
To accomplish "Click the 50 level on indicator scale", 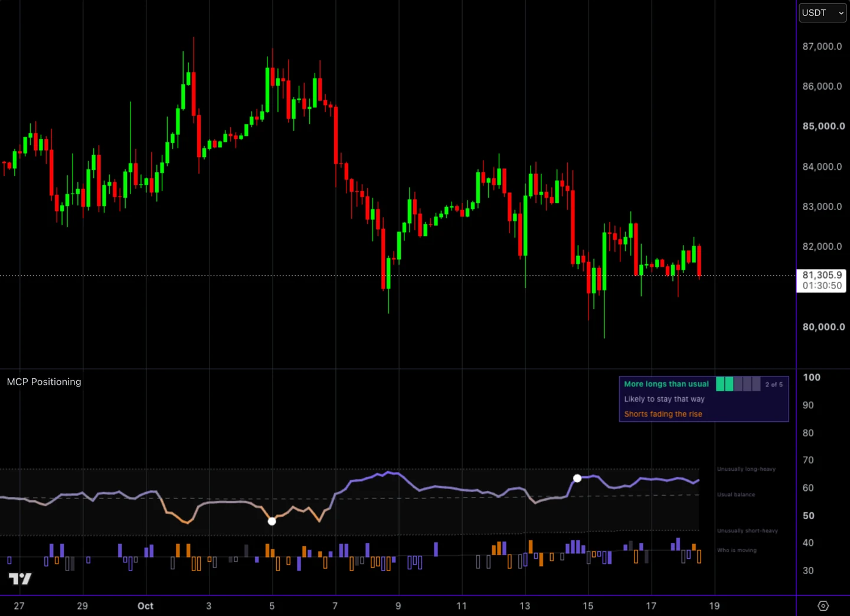I will pyautogui.click(x=808, y=516).
